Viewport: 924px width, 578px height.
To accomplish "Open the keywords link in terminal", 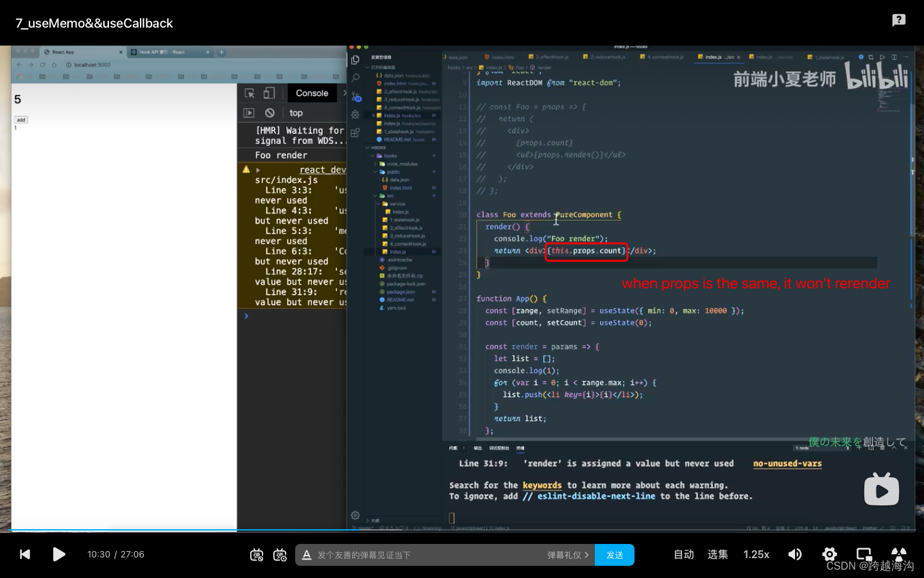I will pos(542,486).
